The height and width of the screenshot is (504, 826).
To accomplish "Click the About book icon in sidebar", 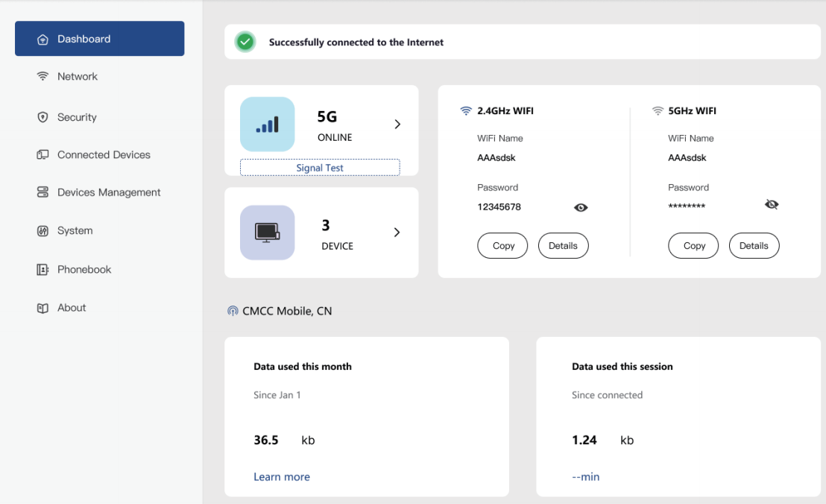I will 42,307.
